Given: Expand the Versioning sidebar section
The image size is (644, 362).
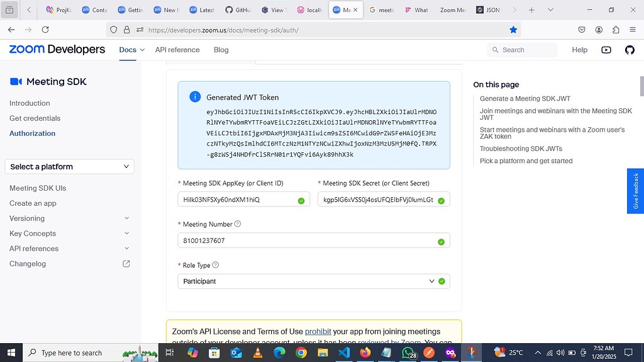Looking at the screenshot, I should pyautogui.click(x=126, y=218).
